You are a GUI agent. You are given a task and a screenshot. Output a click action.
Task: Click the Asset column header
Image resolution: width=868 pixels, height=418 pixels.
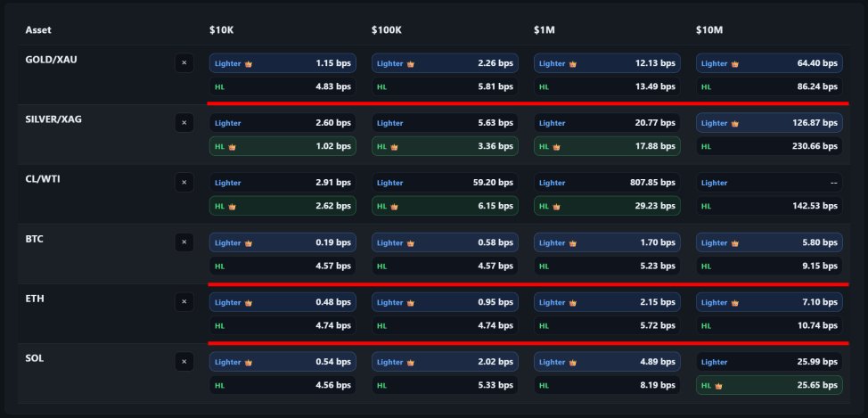tap(38, 30)
